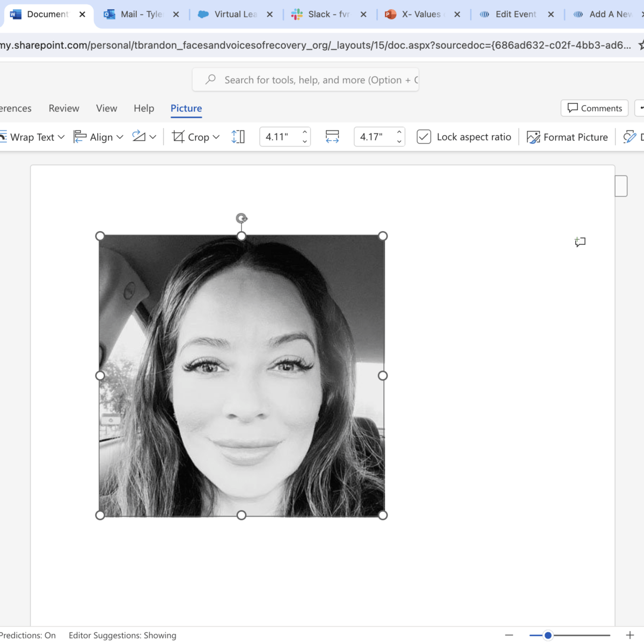Viewport: 644px width, 644px height.
Task: Click the zoom in plus icon
Action: tap(630, 635)
